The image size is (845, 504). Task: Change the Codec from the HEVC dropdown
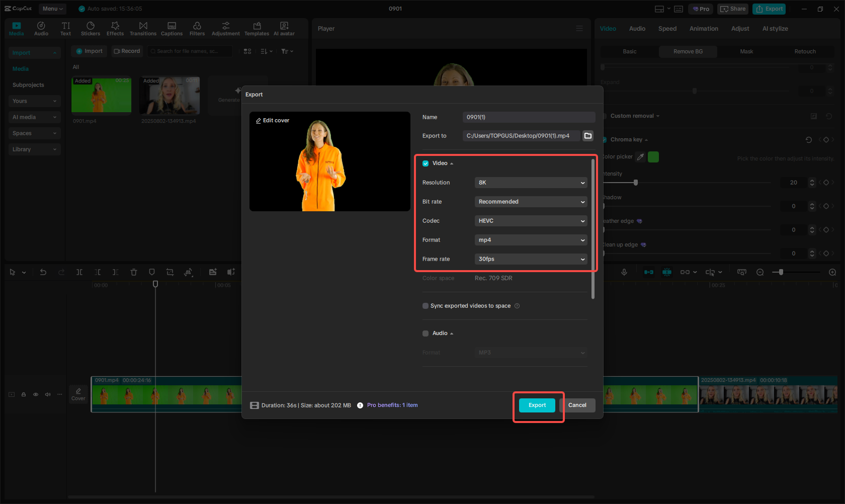(531, 220)
